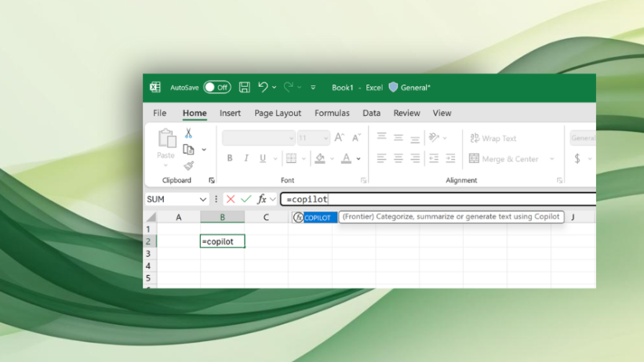
Task: Click the Cut scissors icon
Action: pyautogui.click(x=188, y=134)
